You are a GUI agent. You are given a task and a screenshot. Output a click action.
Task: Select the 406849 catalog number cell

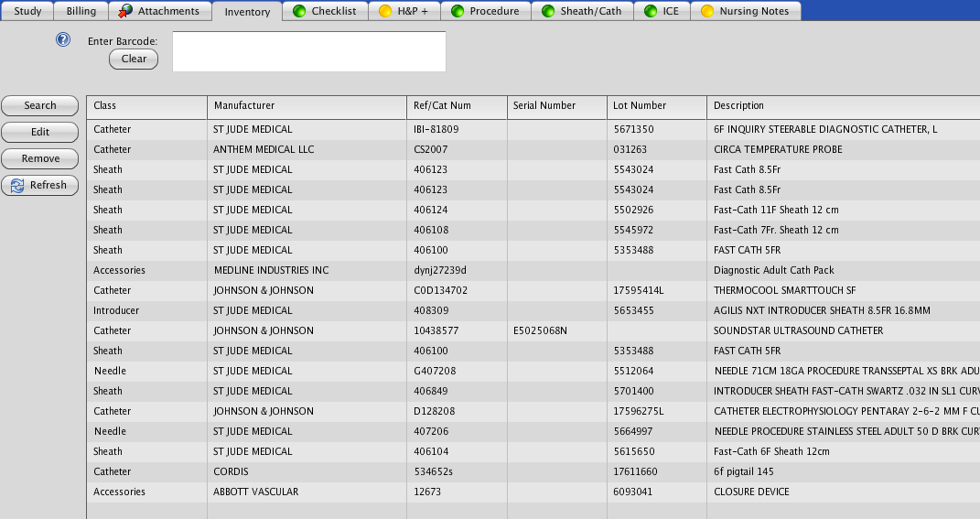pyautogui.click(x=457, y=391)
